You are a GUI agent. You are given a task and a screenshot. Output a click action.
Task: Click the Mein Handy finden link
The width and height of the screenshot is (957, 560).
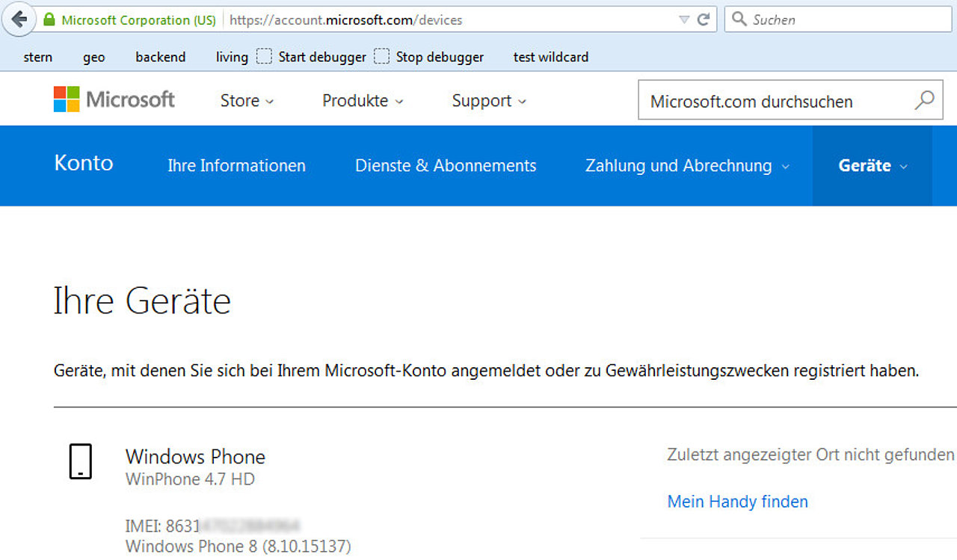point(738,502)
